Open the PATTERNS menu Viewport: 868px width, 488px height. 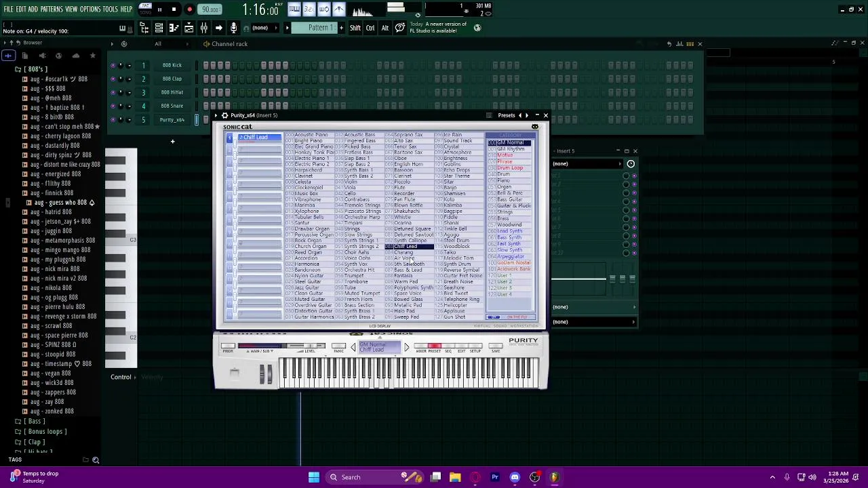pyautogui.click(x=52, y=9)
